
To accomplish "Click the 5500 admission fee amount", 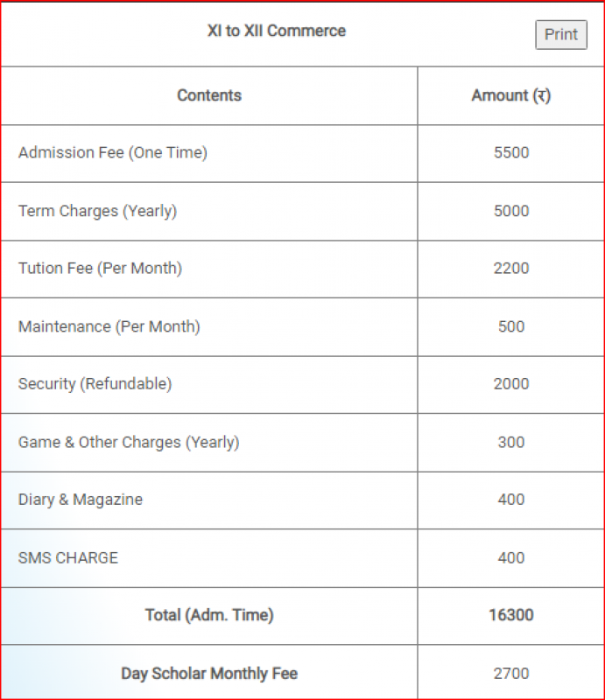I will click(x=511, y=152).
